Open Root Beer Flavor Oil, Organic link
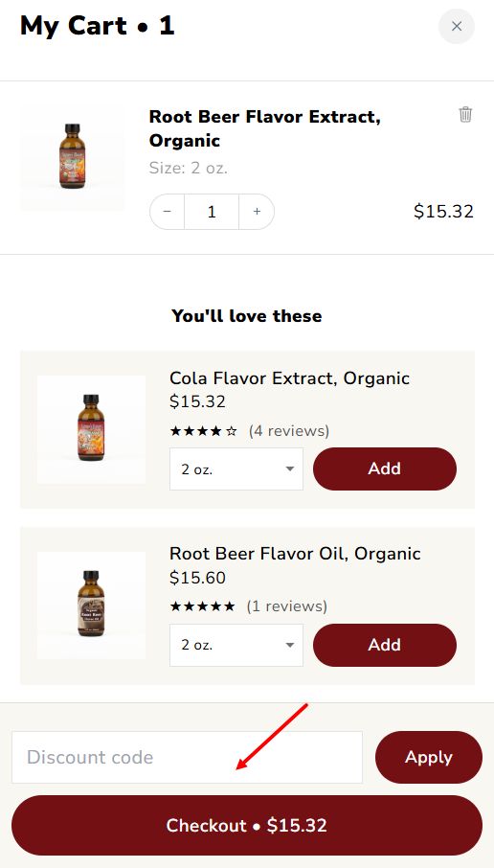Image resolution: width=494 pixels, height=868 pixels. tap(295, 554)
